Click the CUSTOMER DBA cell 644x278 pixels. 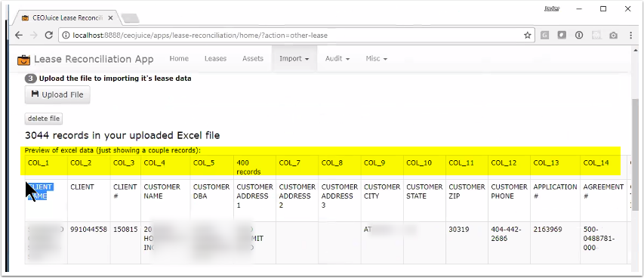pos(212,200)
